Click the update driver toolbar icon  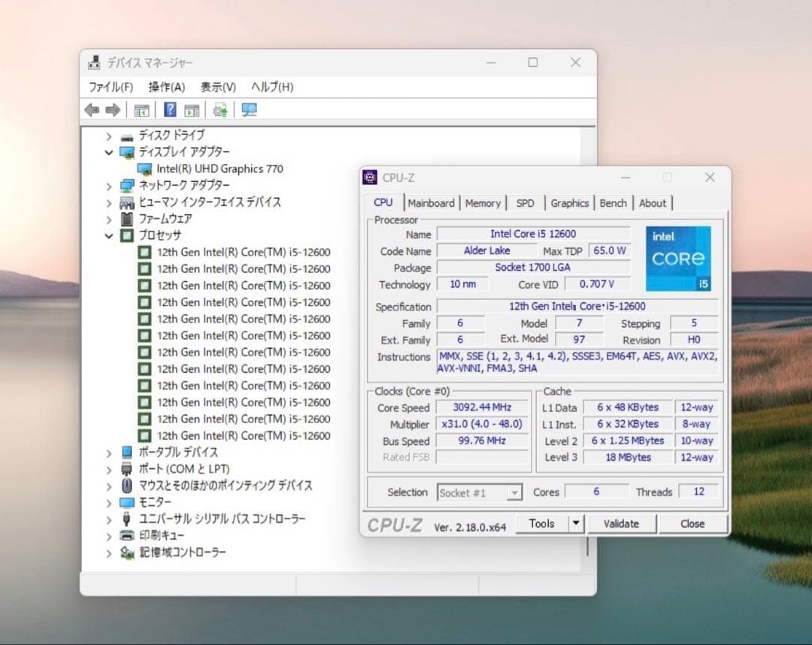[220, 110]
